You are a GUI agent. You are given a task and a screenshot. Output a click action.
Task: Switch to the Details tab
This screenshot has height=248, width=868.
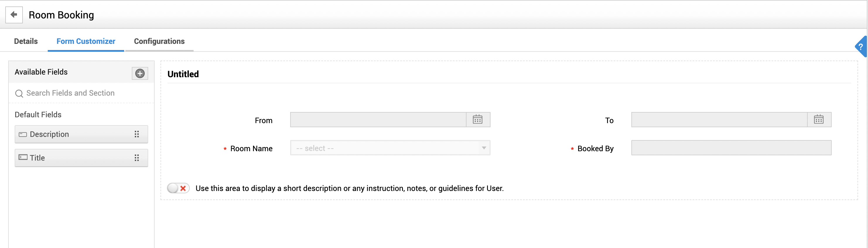click(25, 42)
